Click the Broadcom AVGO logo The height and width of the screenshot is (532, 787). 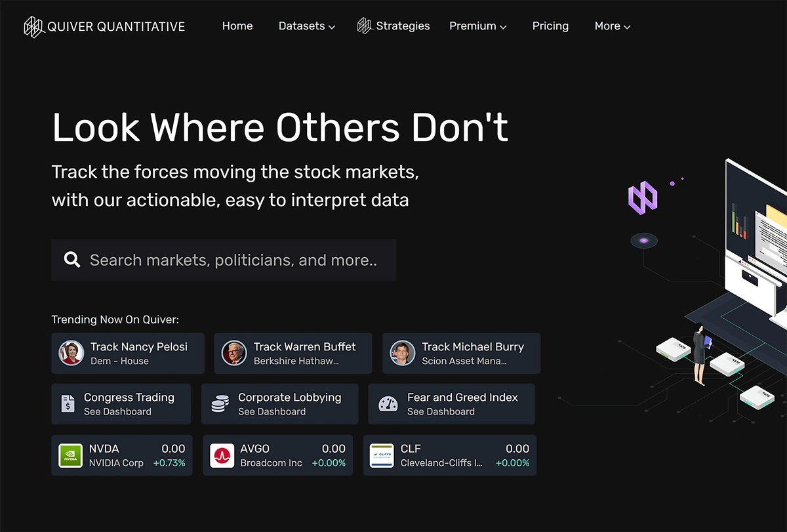pos(222,455)
